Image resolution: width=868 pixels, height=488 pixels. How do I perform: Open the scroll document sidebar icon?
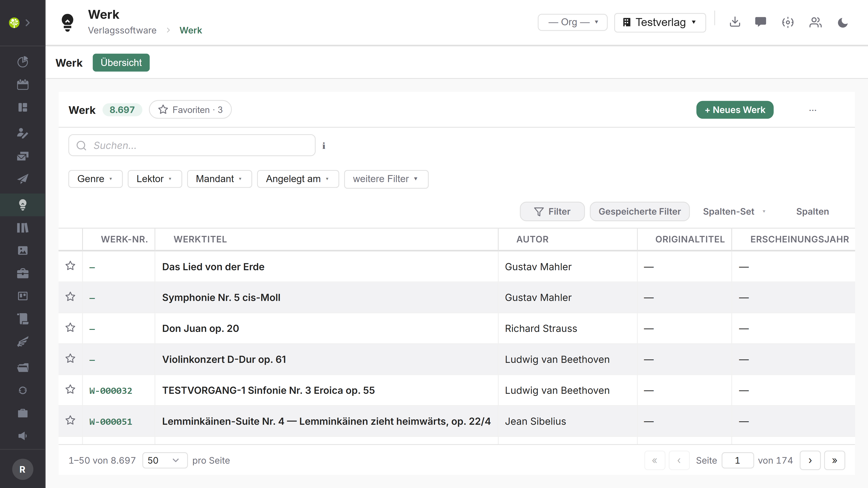[23, 319]
